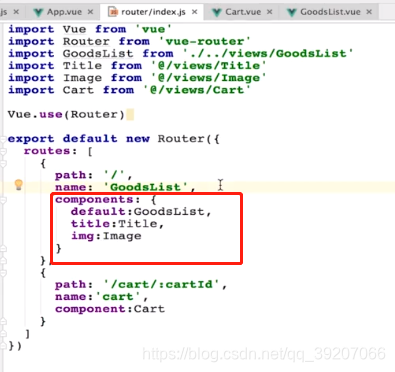Viewport: 395px width, 372px height.
Task: Click the './../views/GoodsList' import path
Action: point(268,53)
